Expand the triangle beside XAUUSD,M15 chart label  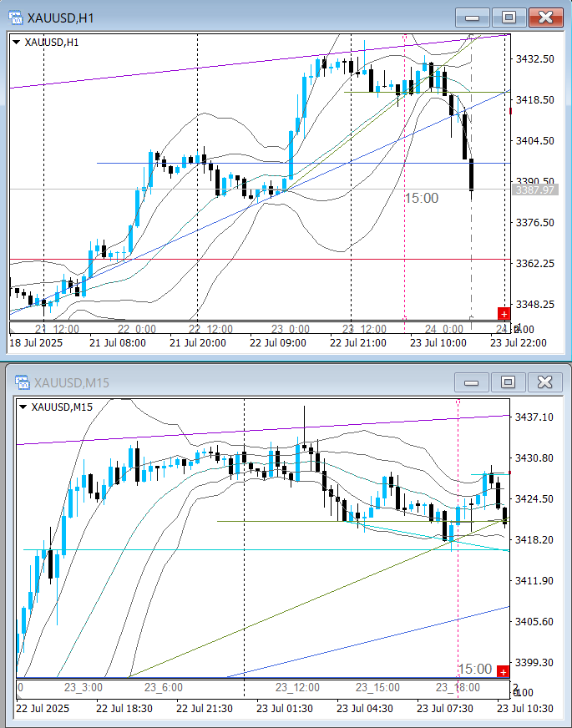[23, 407]
